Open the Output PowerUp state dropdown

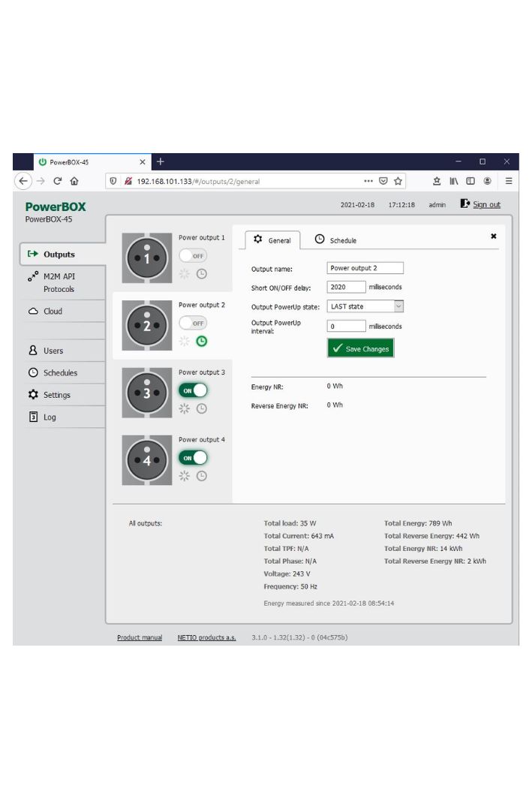tap(365, 306)
